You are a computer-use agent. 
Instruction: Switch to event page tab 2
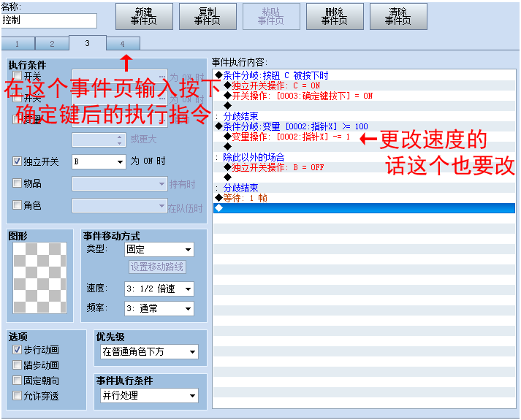coord(52,44)
